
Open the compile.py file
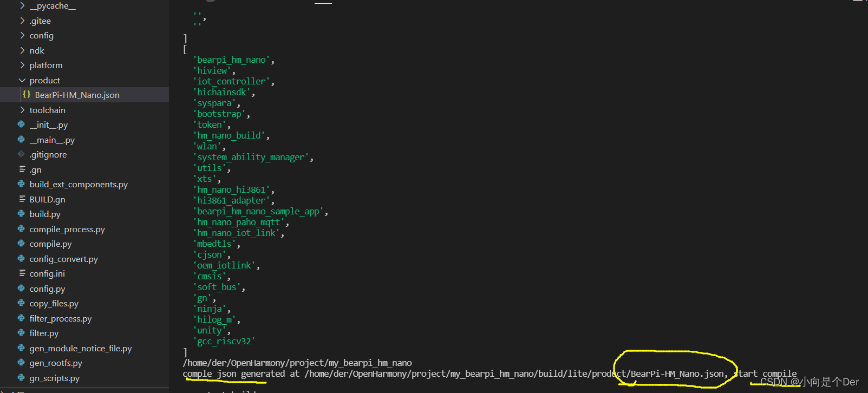pyautogui.click(x=50, y=244)
